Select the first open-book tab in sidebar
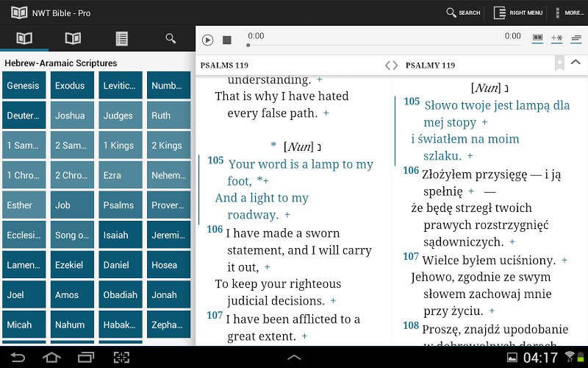 pos(24,38)
